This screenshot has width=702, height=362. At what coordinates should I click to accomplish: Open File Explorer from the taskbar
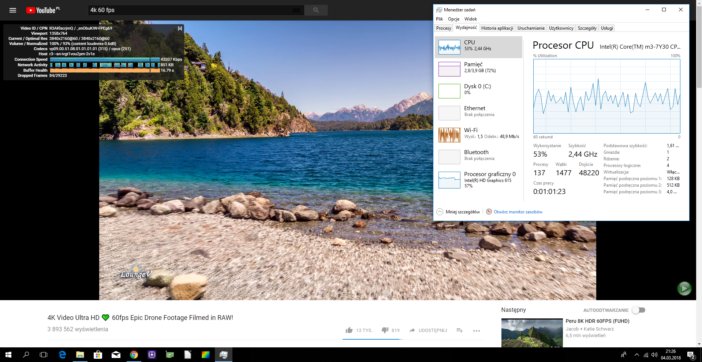[80, 355]
